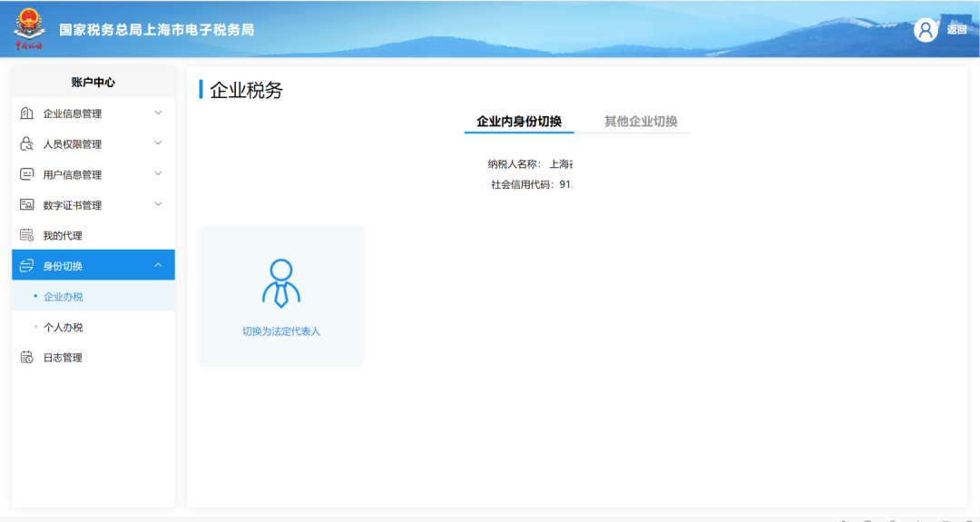
Task: Switch to the 其他企业切换 tab
Action: [641, 122]
